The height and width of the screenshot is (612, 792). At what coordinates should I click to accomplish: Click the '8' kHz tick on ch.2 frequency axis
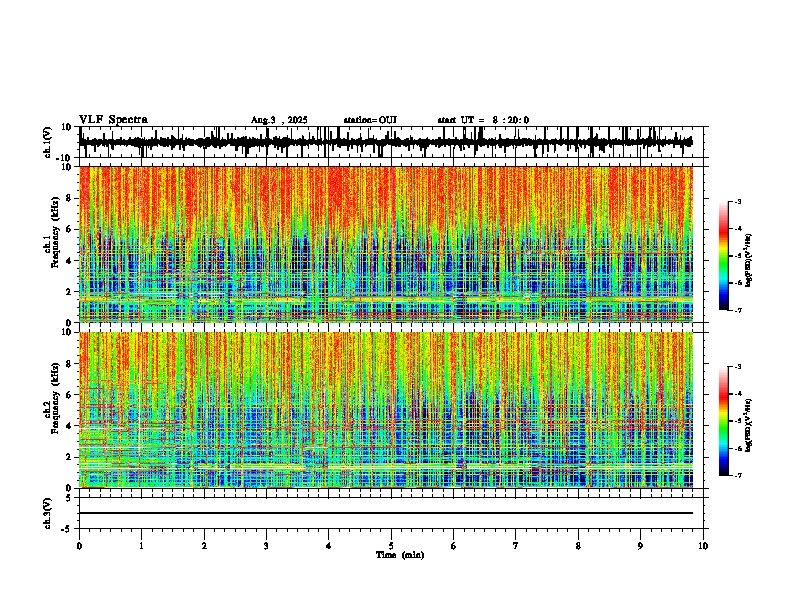point(70,364)
